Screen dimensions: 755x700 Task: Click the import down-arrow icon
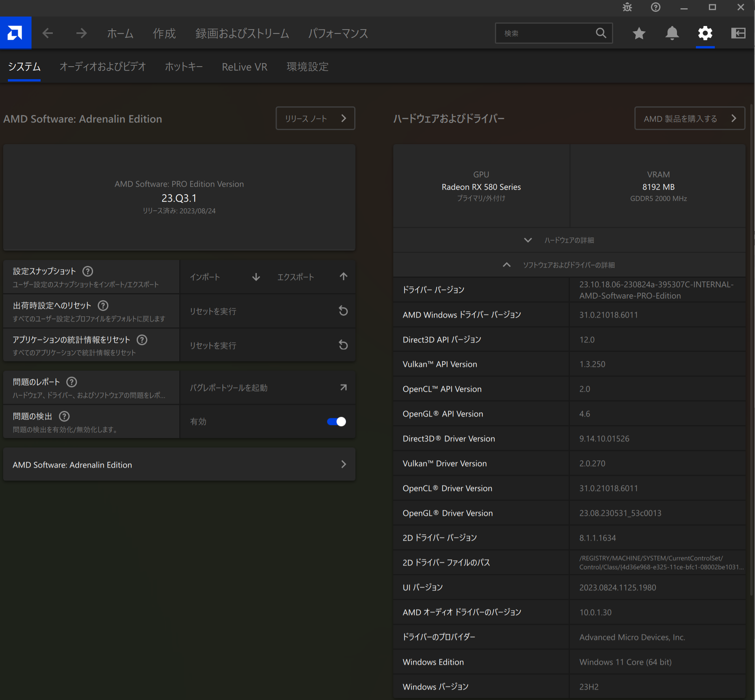coord(256,277)
